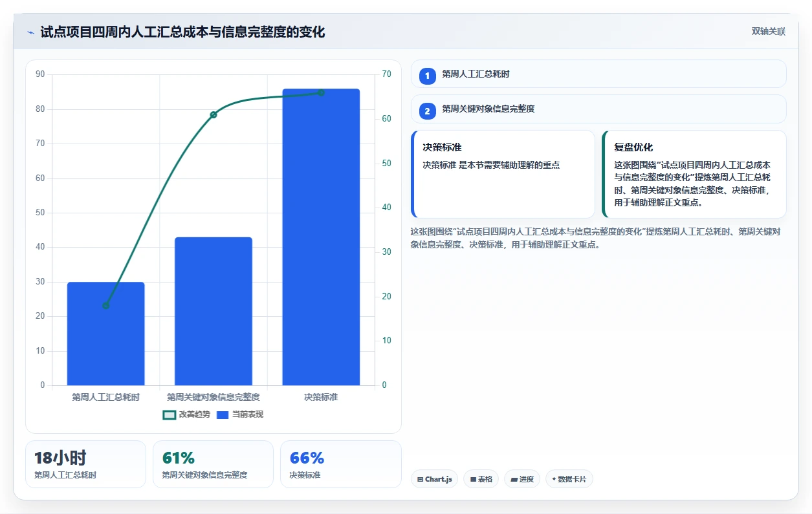Click the 61% stat card

tap(213, 464)
